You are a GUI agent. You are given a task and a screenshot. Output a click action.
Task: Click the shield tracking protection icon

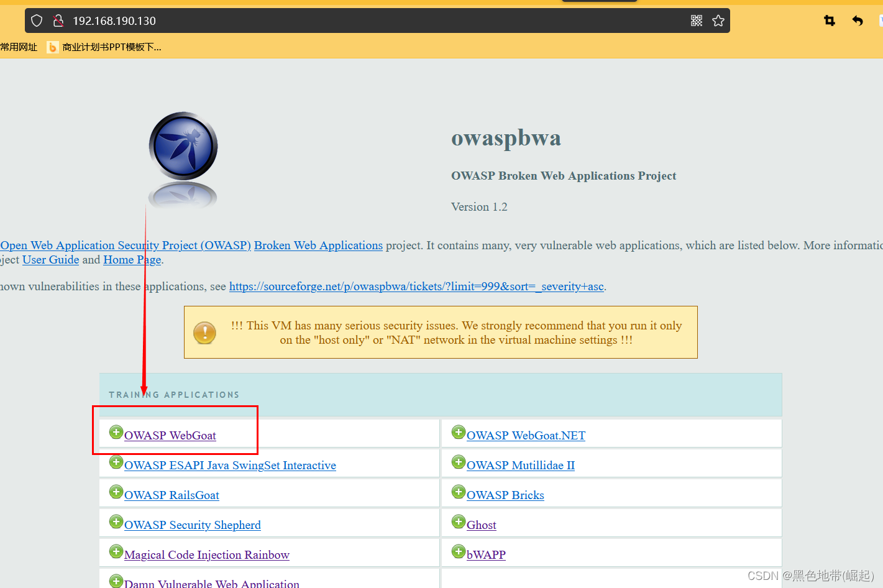(x=37, y=21)
